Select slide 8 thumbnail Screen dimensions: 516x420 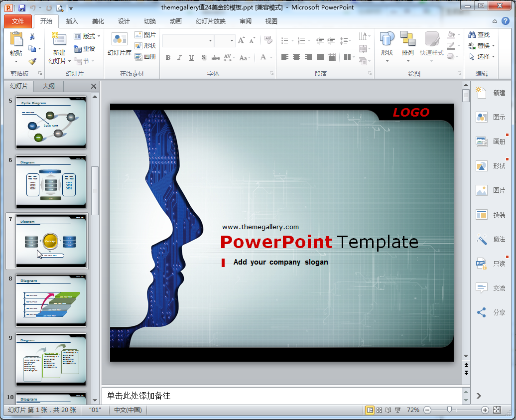coord(51,300)
